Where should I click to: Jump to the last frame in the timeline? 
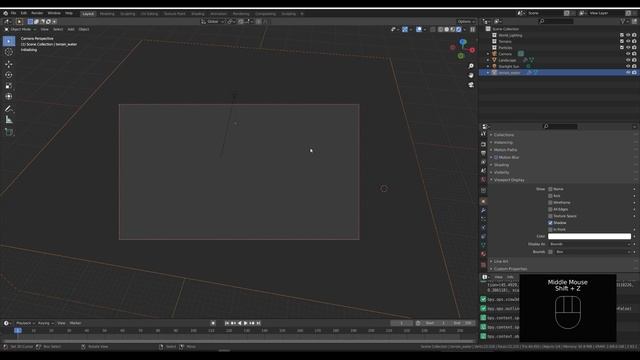tap(258, 323)
